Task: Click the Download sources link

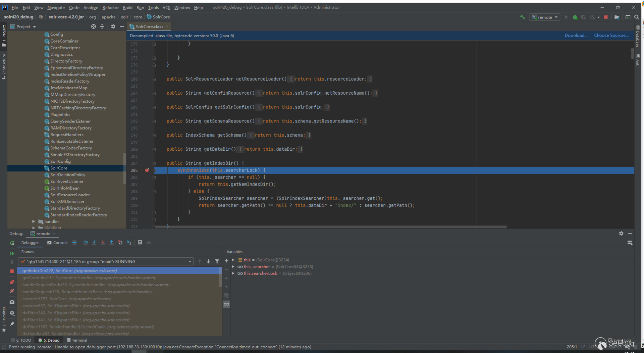Action: tap(576, 35)
